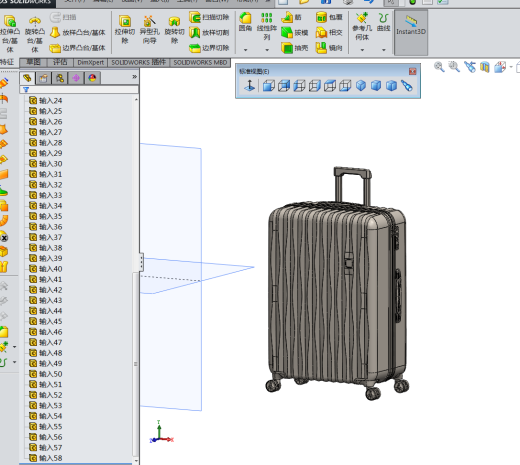520x465 pixels.
Task: Activate the Section View icon
Action: click(x=485, y=67)
